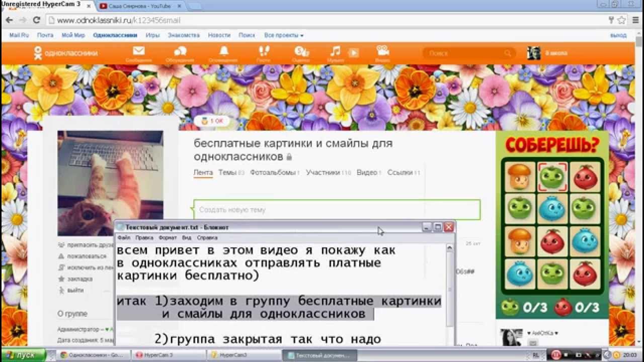The image size is (644, 362).
Task: Open the Текстовый документ taskbar item
Action: pyautogui.click(x=319, y=354)
